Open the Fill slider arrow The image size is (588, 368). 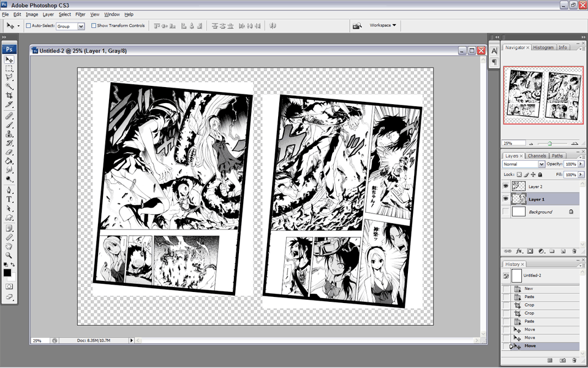(x=581, y=175)
